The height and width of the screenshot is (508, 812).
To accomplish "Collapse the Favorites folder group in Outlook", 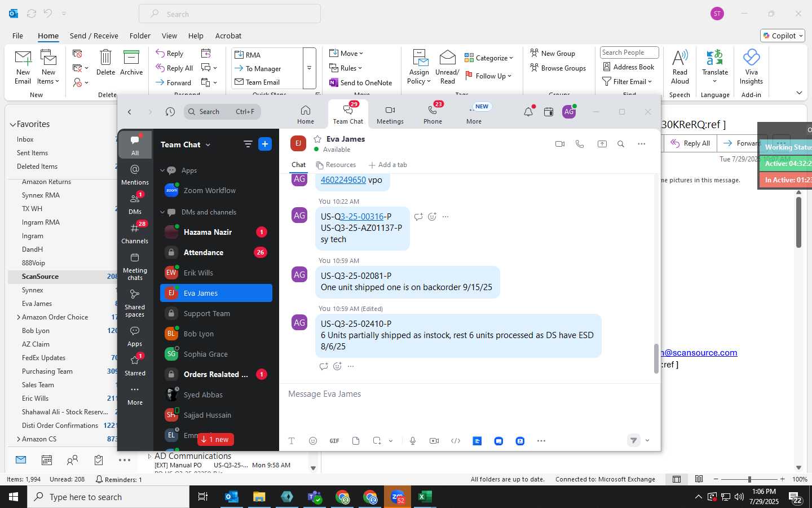I will tap(12, 124).
